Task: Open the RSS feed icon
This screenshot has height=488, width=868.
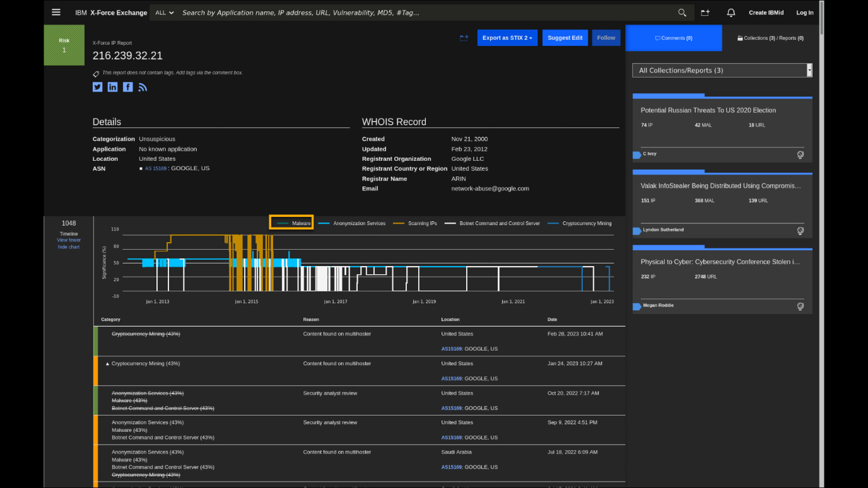Action: pyautogui.click(x=143, y=87)
